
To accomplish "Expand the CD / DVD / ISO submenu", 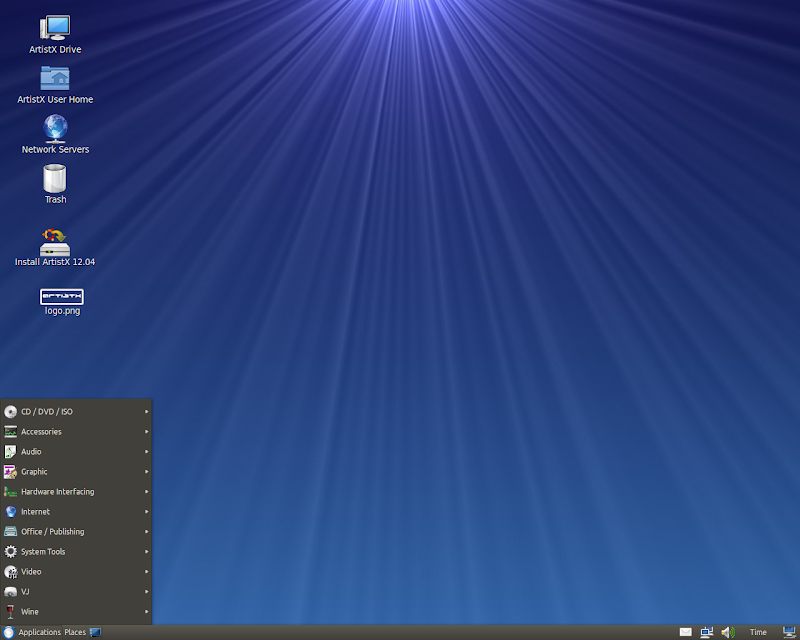I will 77,411.
